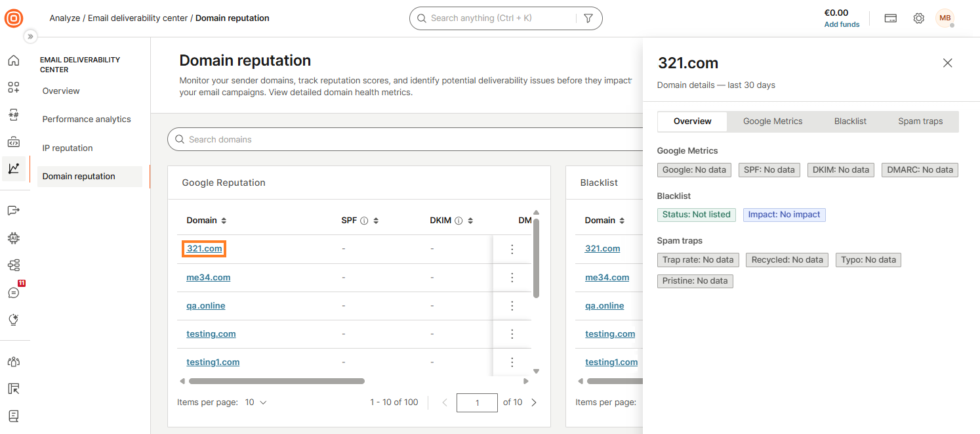Go to the previous page of the Google Reputation table
Screen dimensions: 980x434
click(445, 402)
